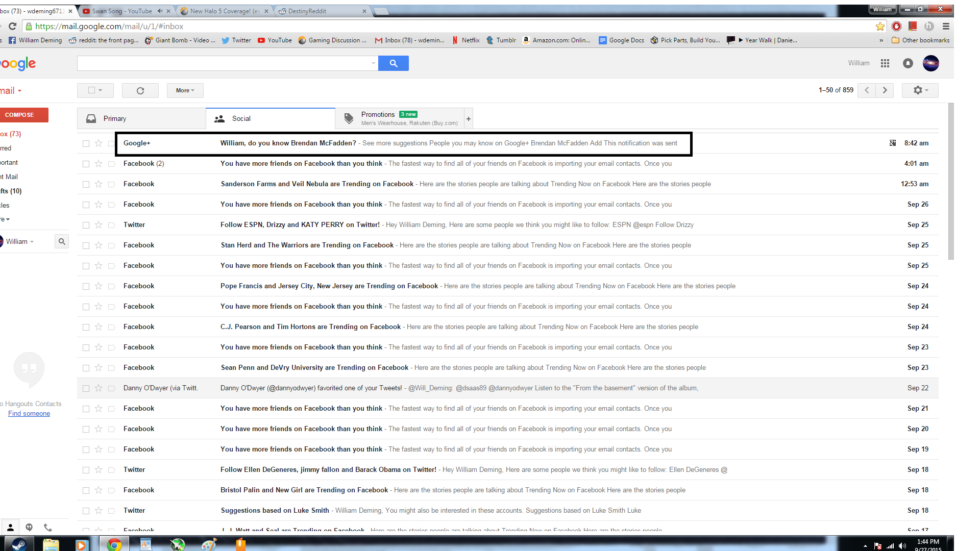Click the Hangouts phone calls icon

[47, 527]
